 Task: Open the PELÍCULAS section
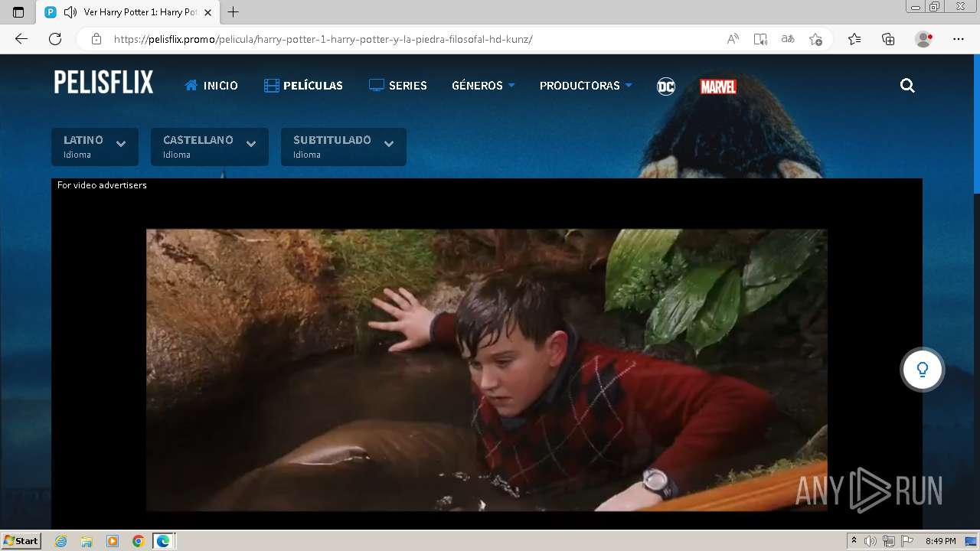pyautogui.click(x=303, y=86)
